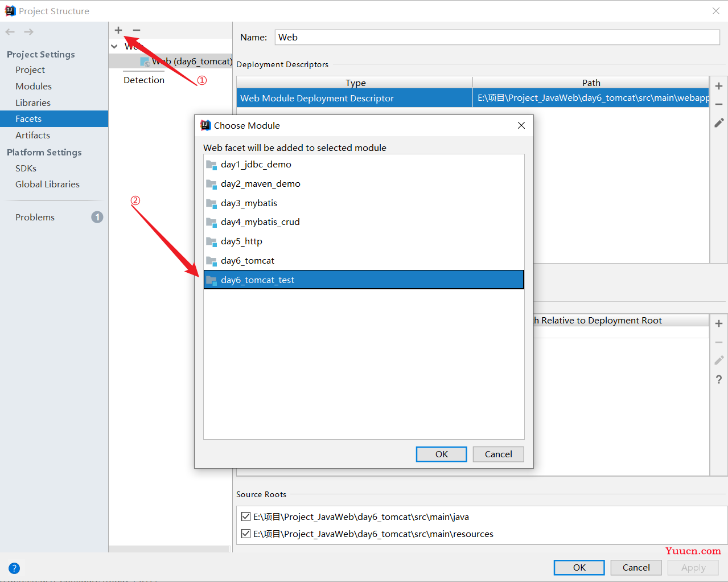The height and width of the screenshot is (582, 728).
Task: Add a web resource directory
Action: point(719,323)
